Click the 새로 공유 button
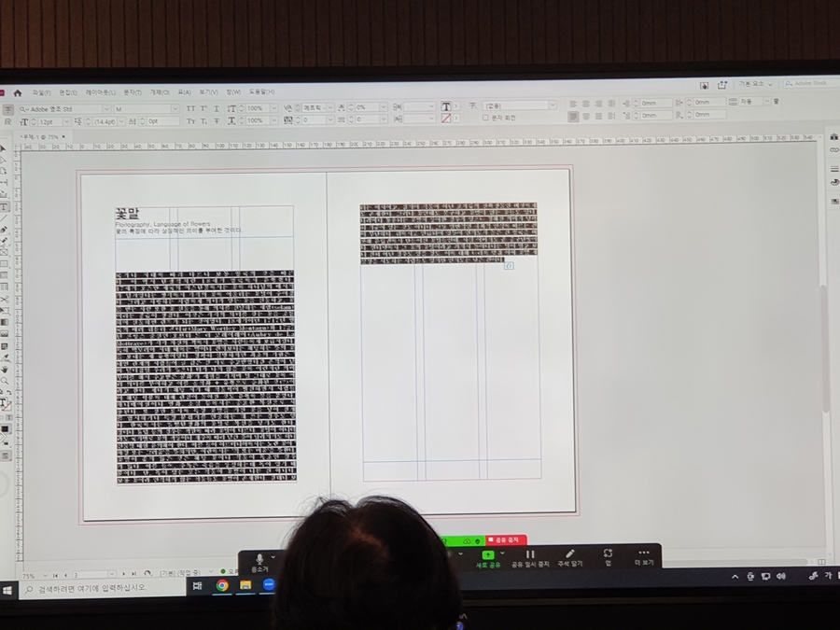 488,556
